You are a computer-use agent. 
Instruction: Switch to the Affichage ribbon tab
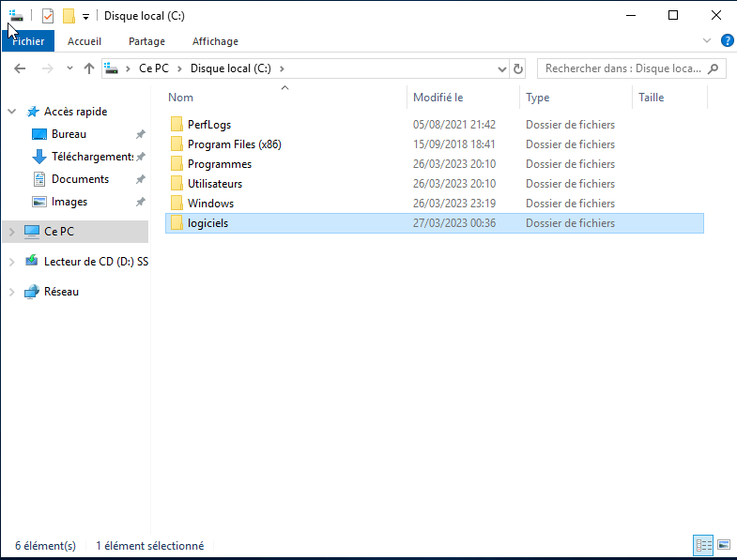pos(215,41)
